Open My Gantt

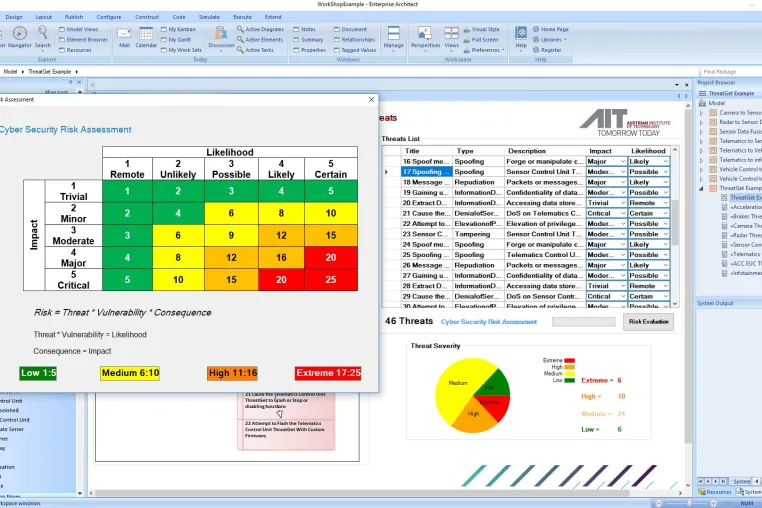point(176,39)
